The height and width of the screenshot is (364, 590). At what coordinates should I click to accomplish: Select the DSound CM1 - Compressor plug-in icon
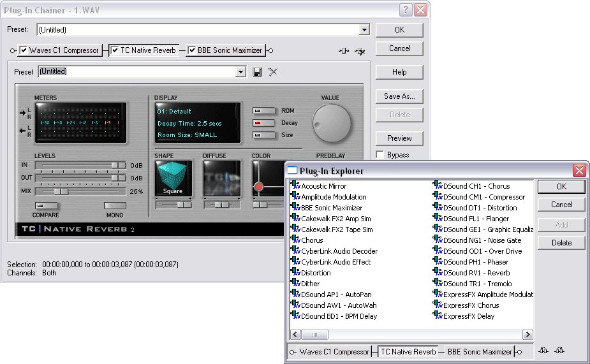pyautogui.click(x=438, y=196)
